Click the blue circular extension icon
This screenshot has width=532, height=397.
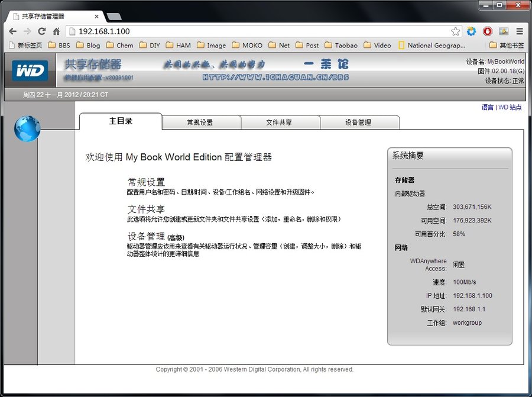(471, 31)
